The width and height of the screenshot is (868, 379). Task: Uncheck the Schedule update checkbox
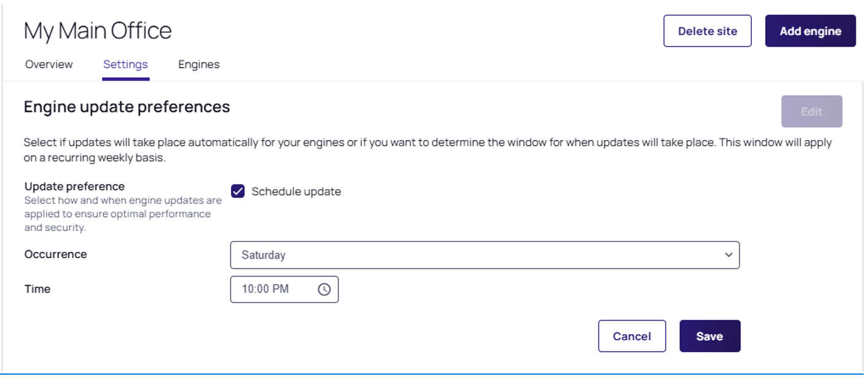coord(238,191)
